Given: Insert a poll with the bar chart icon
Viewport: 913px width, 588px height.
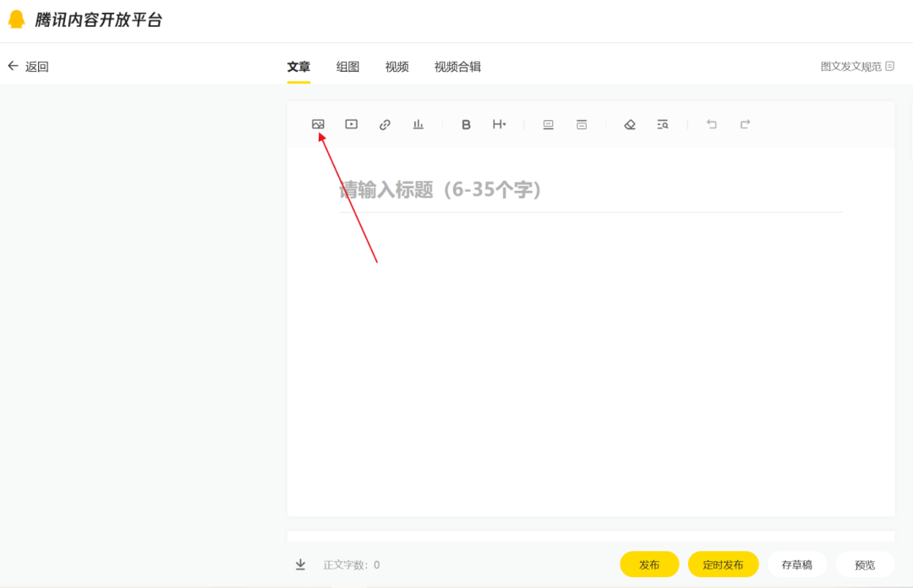Looking at the screenshot, I should pos(418,124).
